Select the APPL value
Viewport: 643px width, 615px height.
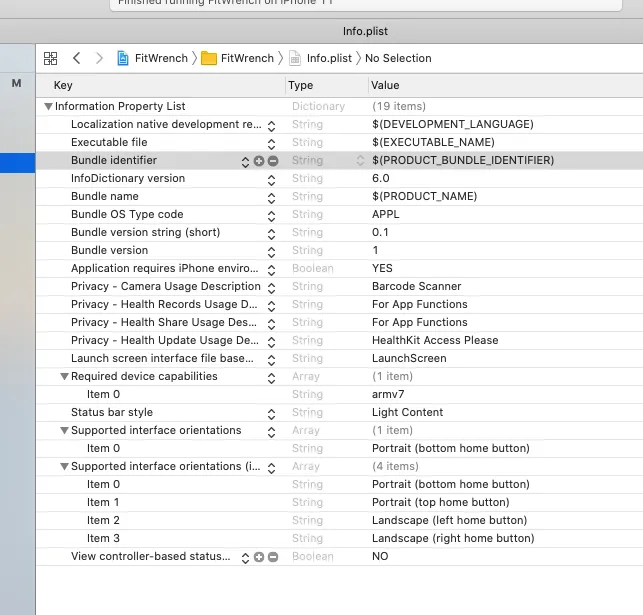[x=385, y=214]
